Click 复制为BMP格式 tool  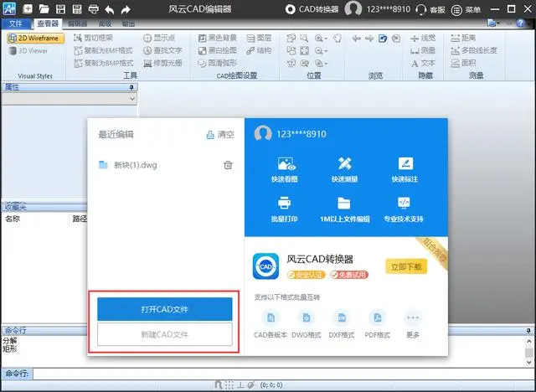point(104,63)
